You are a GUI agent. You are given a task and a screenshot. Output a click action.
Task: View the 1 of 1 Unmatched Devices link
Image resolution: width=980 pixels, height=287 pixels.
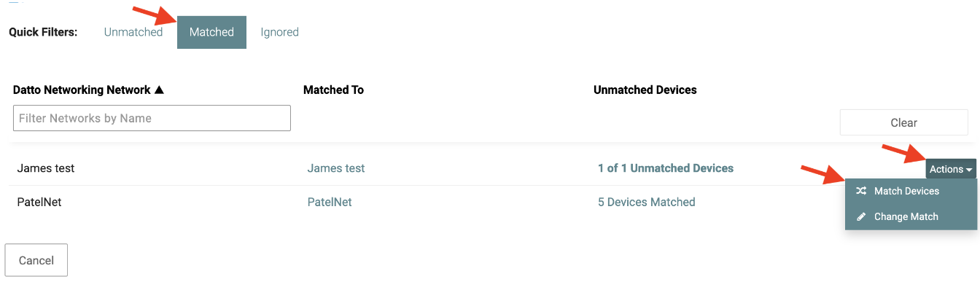pyautogui.click(x=666, y=168)
